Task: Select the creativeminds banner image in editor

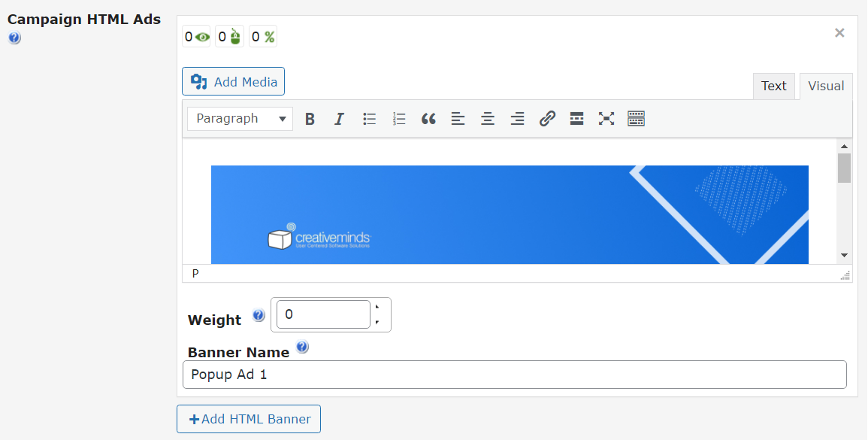Action: pos(510,214)
